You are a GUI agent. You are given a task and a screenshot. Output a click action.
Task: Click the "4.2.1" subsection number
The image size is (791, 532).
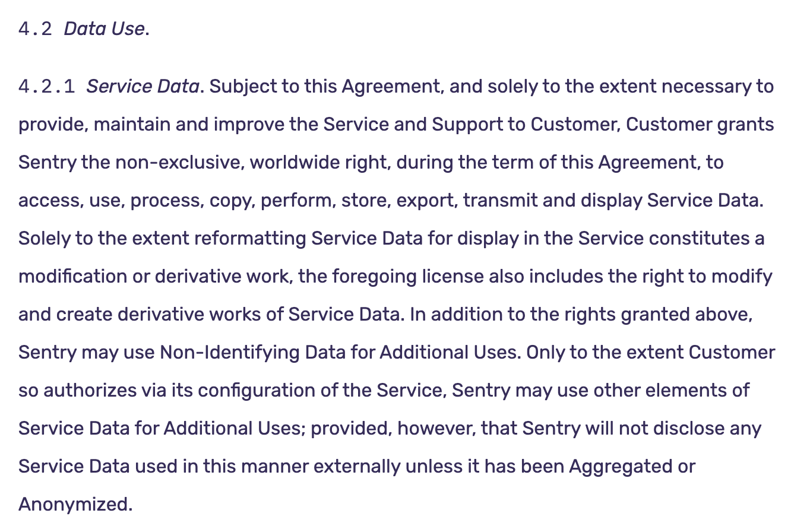47,87
